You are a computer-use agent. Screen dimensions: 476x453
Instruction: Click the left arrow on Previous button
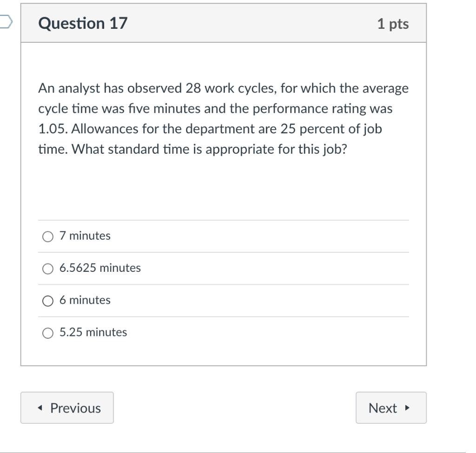coord(40,408)
